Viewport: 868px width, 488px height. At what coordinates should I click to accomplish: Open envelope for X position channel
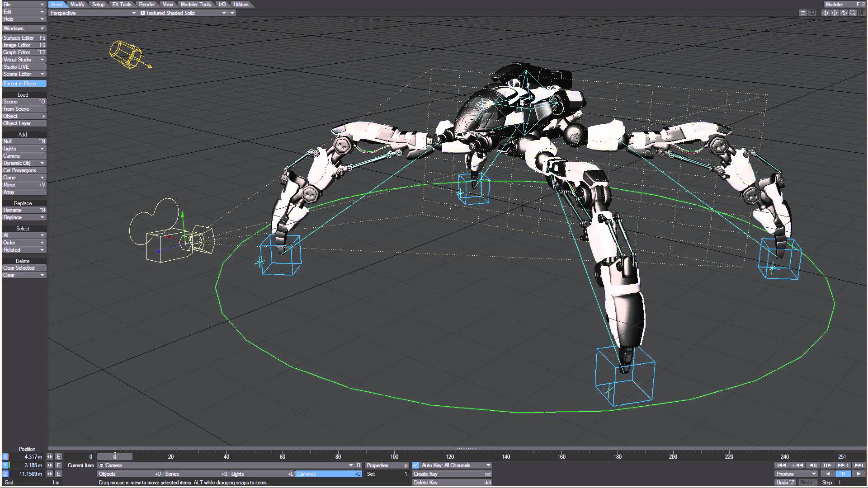coord(58,457)
